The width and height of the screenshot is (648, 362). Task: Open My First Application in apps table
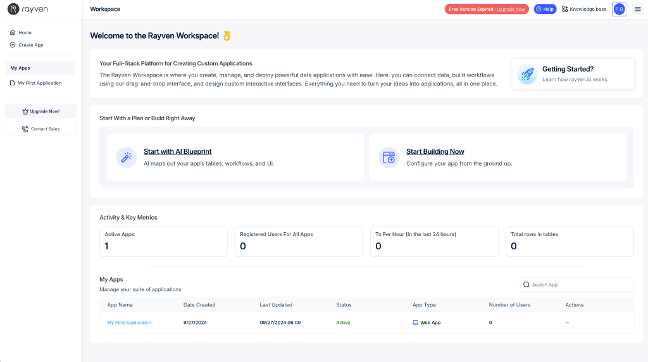[x=129, y=322]
